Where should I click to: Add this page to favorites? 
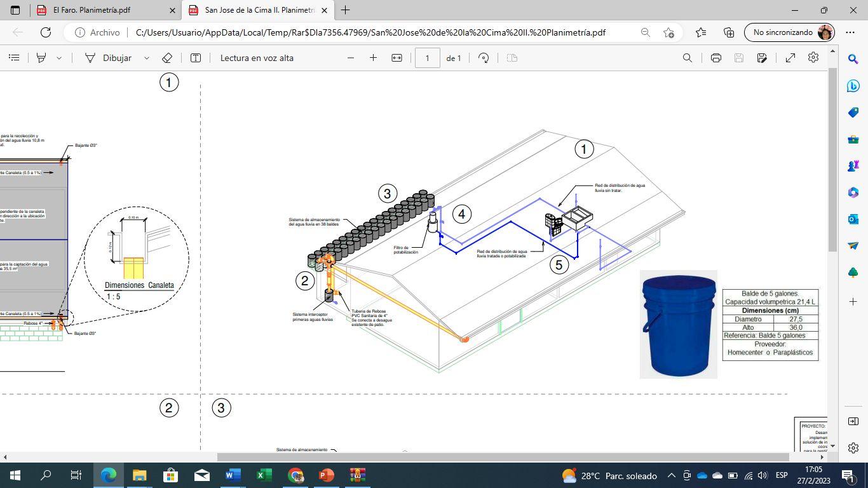point(668,32)
